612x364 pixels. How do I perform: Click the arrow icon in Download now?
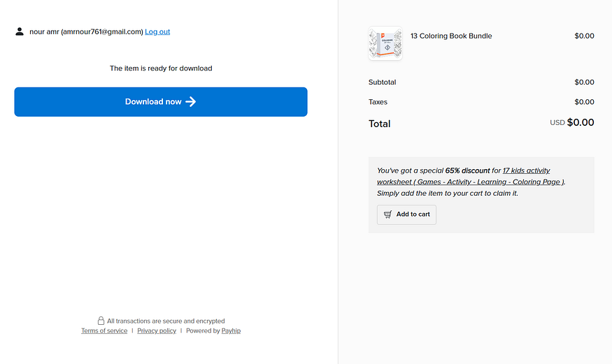[x=190, y=102]
